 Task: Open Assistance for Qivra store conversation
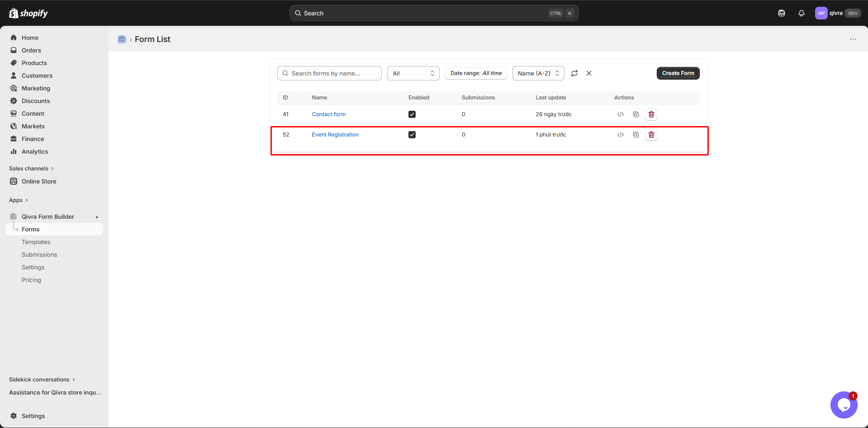55,392
